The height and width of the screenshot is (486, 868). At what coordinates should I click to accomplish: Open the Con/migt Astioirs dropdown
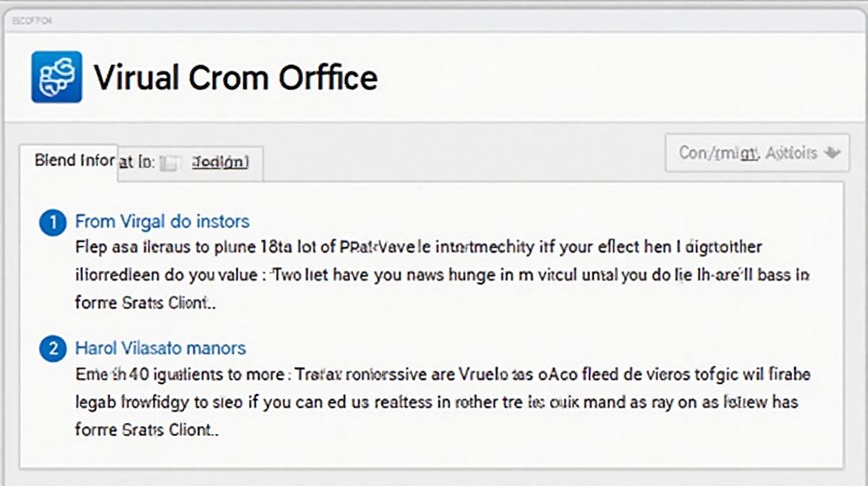(x=757, y=153)
